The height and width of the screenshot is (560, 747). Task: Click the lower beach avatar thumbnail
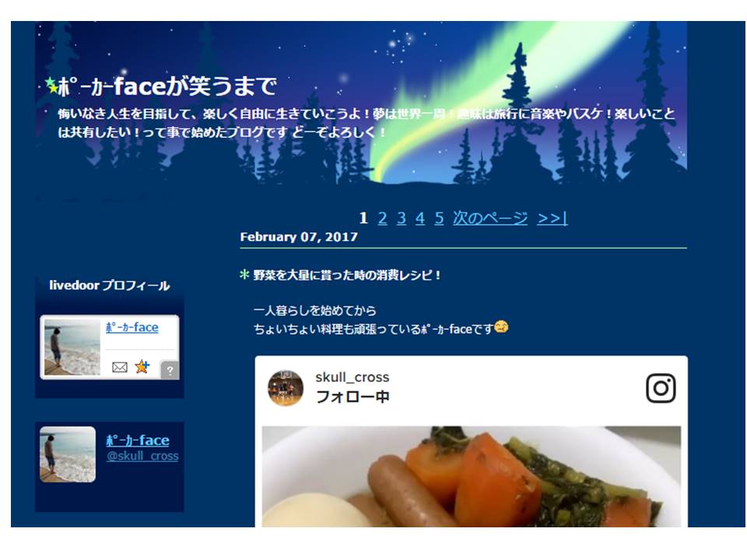click(x=68, y=454)
